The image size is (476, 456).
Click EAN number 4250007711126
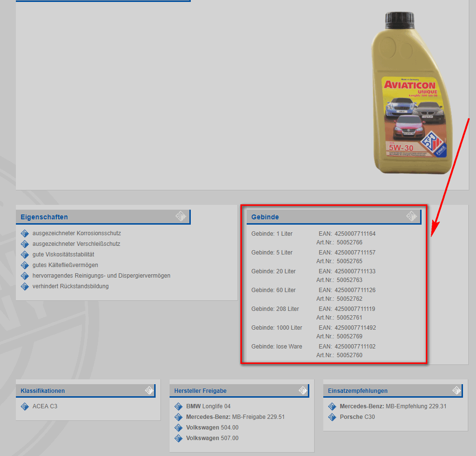pyautogui.click(x=355, y=290)
